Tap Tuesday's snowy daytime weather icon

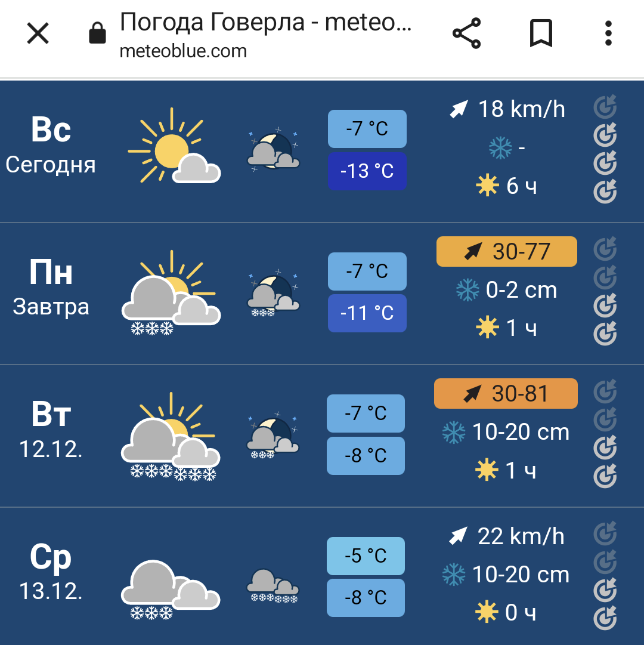click(x=171, y=439)
